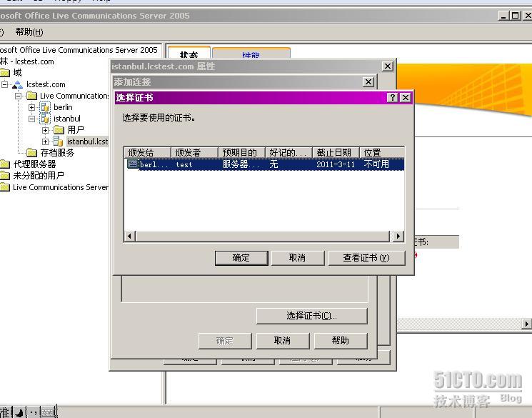Sort by the 颁发者 column header

click(194, 153)
